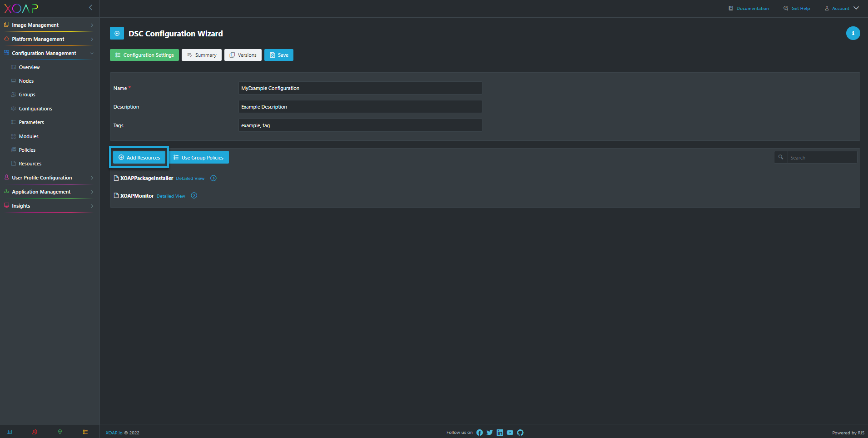This screenshot has height=438, width=868.
Task: Switch to the Summary tab
Action: click(x=202, y=55)
